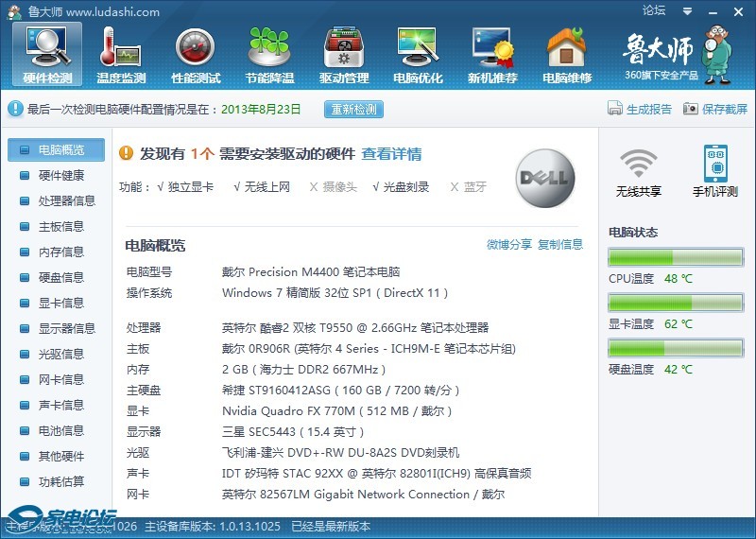Click the 保存截屏 camera icon
This screenshot has width=756, height=539.
coord(691,110)
